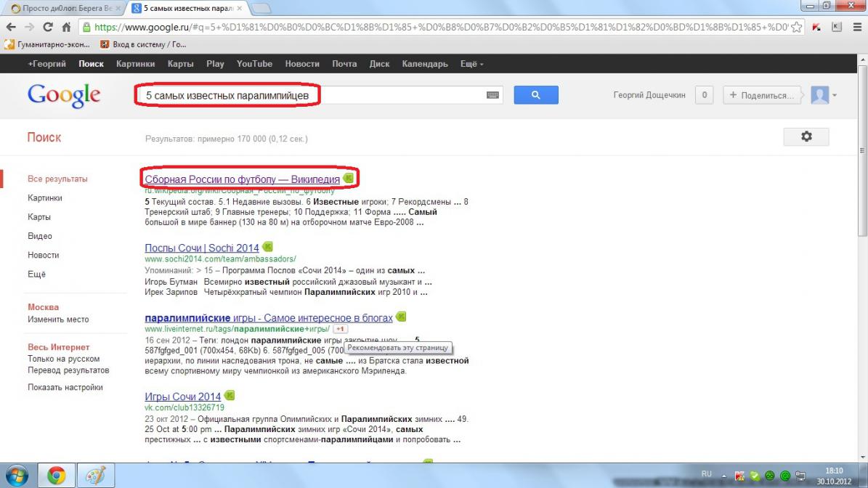Open the Сборная России по футболу result
Viewport: 868px width, 488px height.
pyautogui.click(x=242, y=179)
